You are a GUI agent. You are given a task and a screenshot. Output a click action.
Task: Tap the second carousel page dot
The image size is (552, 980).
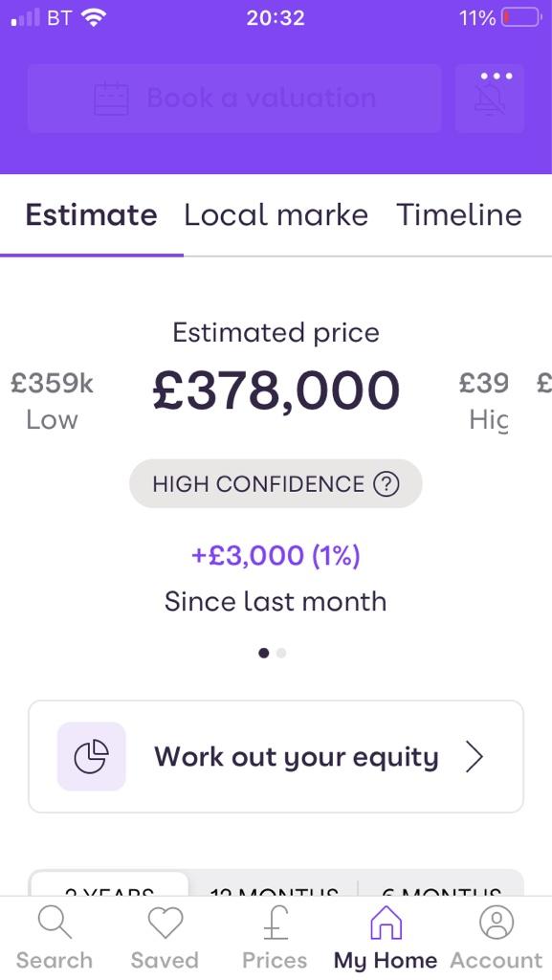(281, 653)
